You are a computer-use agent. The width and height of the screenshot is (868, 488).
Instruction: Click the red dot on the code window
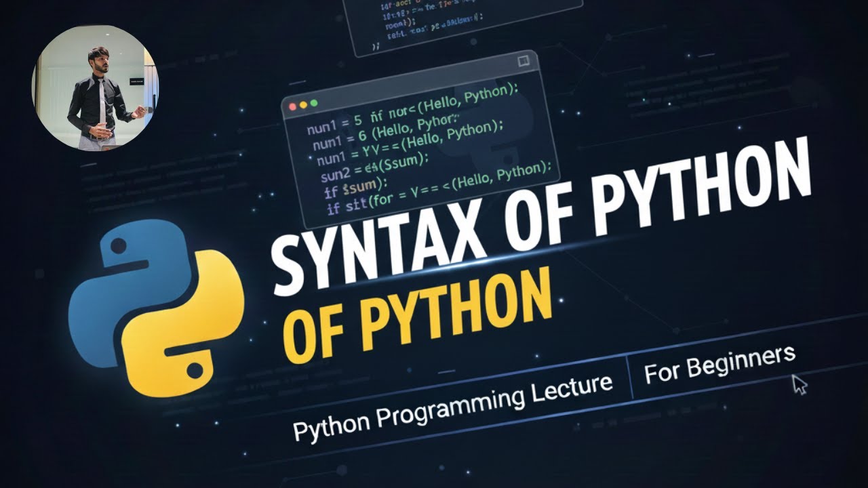coord(293,106)
